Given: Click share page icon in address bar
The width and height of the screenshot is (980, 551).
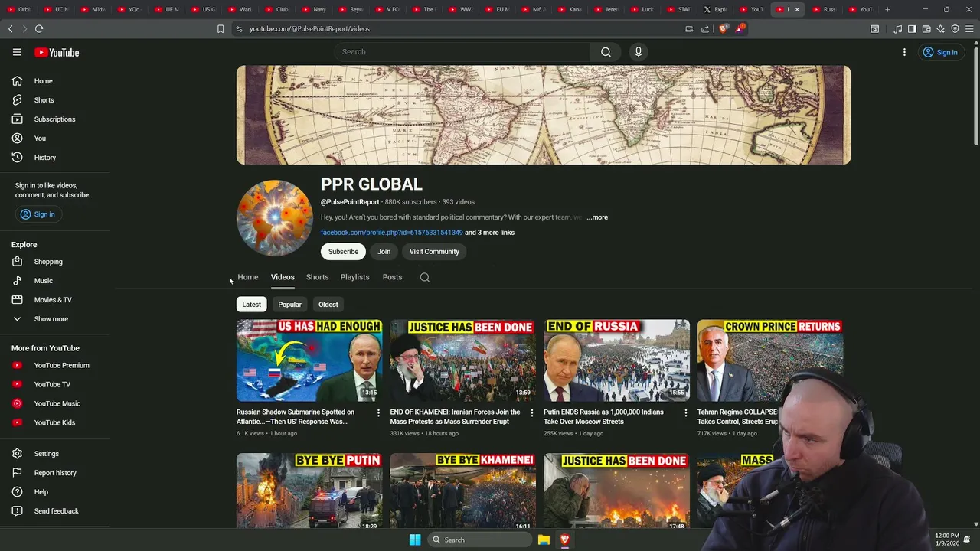Looking at the screenshot, I should click(705, 28).
